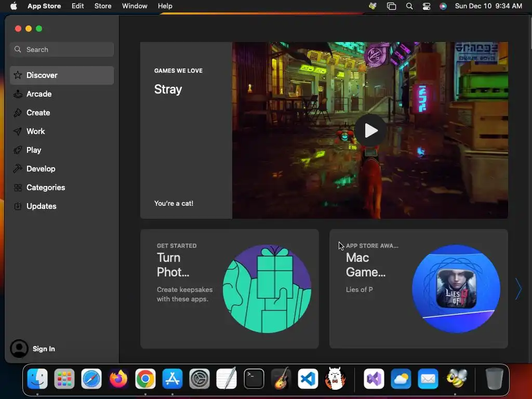Open the llama app in Dock
Viewport: 532px width, 399px height.
335,379
